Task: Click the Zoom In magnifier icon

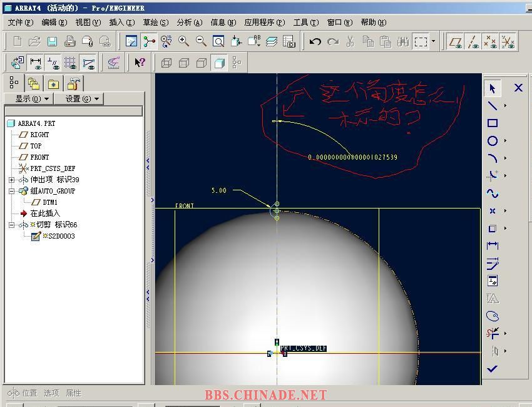Action: 184,42
